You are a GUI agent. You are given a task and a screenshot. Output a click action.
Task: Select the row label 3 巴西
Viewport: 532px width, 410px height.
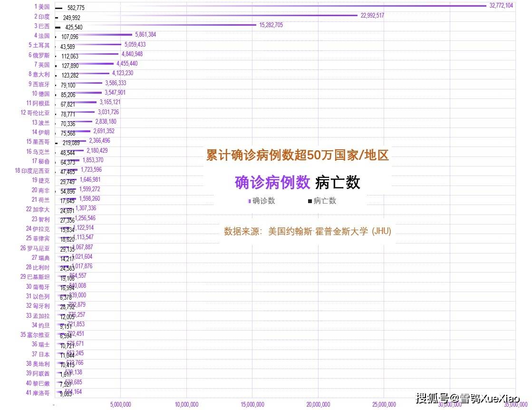click(42, 26)
